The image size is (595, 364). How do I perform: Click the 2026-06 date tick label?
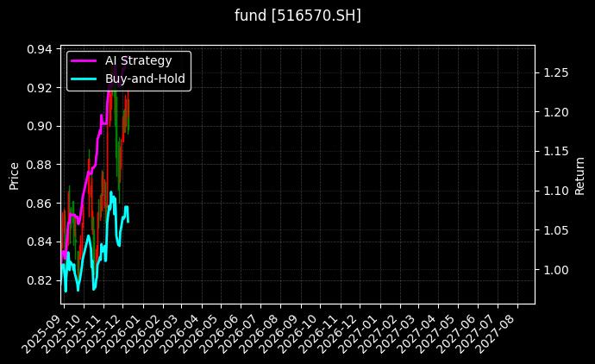click(x=218, y=333)
